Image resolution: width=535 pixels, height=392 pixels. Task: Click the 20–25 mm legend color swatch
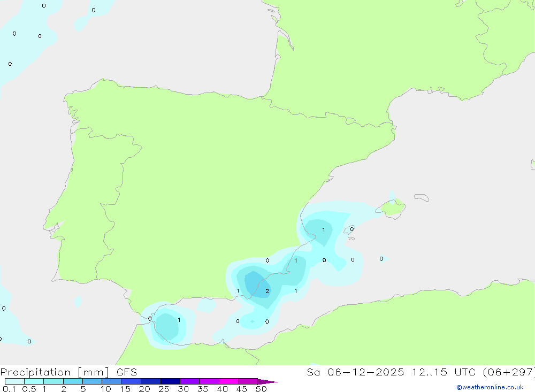tap(151, 381)
